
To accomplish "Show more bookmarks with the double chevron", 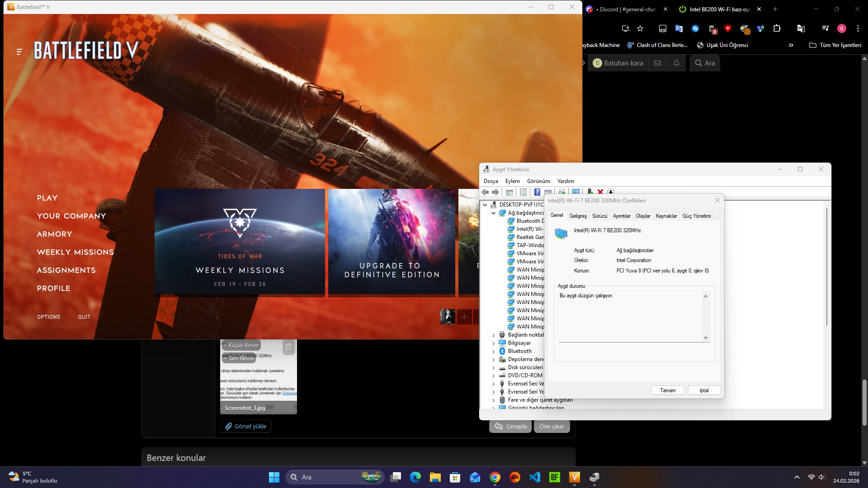I will click(x=791, y=45).
